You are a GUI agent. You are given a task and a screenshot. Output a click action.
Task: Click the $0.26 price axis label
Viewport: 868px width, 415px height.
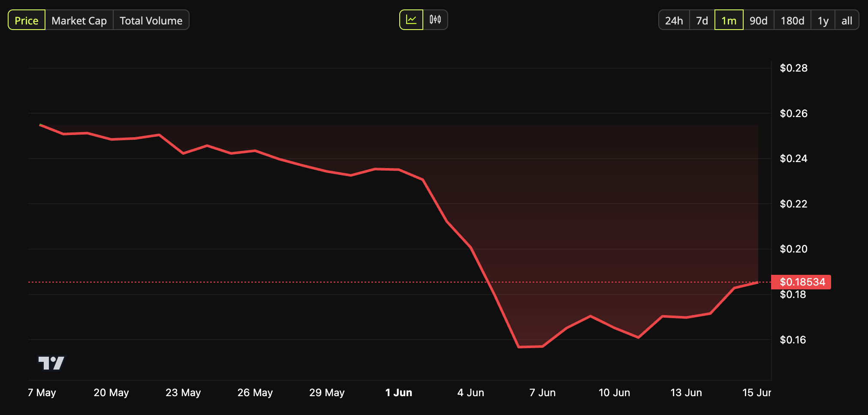793,114
